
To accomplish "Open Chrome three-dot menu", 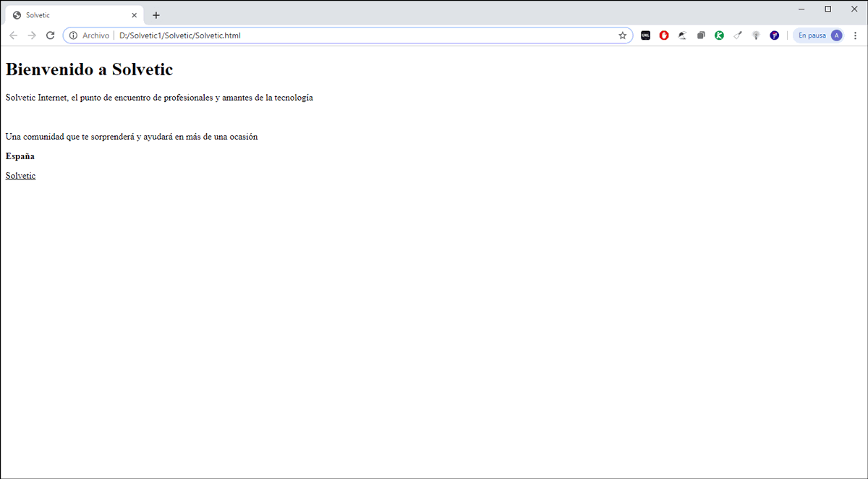I will point(856,35).
